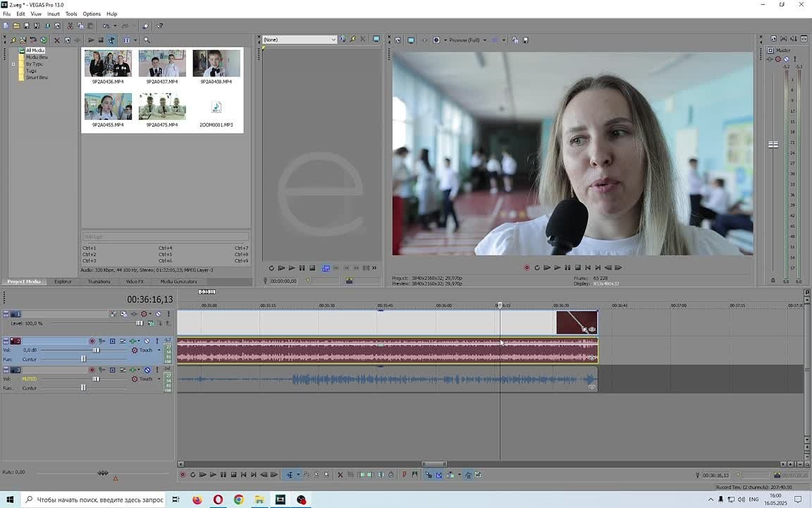The width and height of the screenshot is (812, 508).
Task: Open the Options menu
Action: tap(92, 13)
